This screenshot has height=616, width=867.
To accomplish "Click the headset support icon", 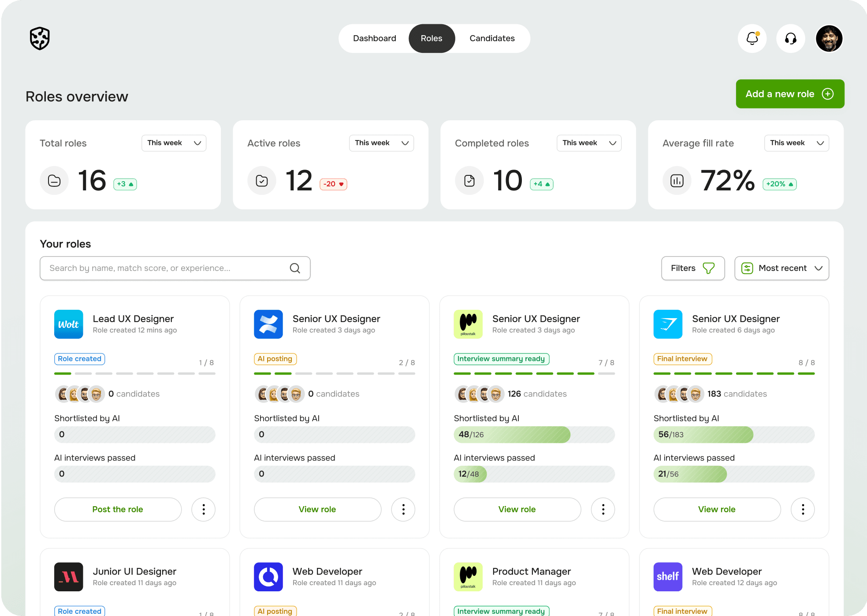I will point(790,38).
